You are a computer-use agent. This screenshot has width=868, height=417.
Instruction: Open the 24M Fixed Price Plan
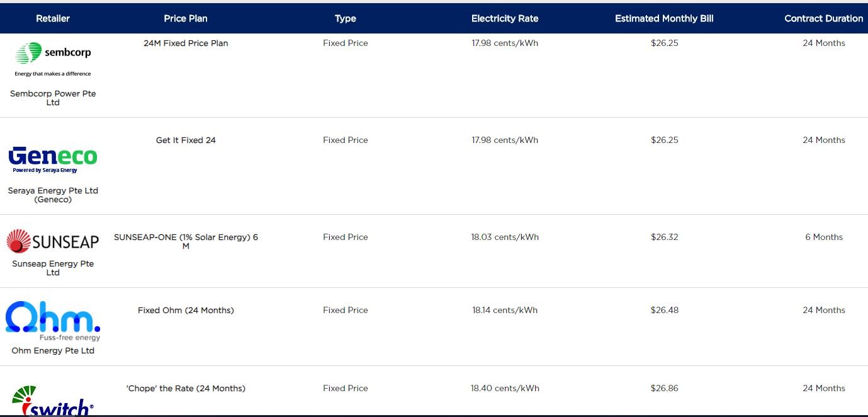[x=186, y=43]
